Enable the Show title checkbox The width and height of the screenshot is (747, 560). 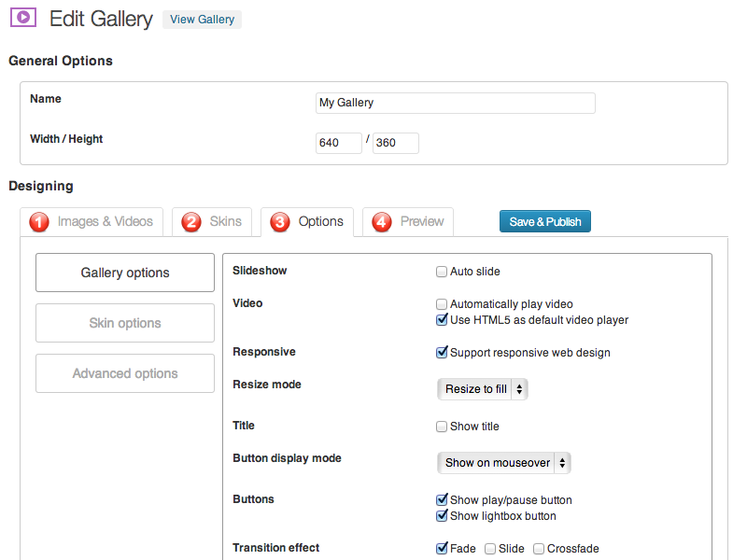(x=442, y=427)
